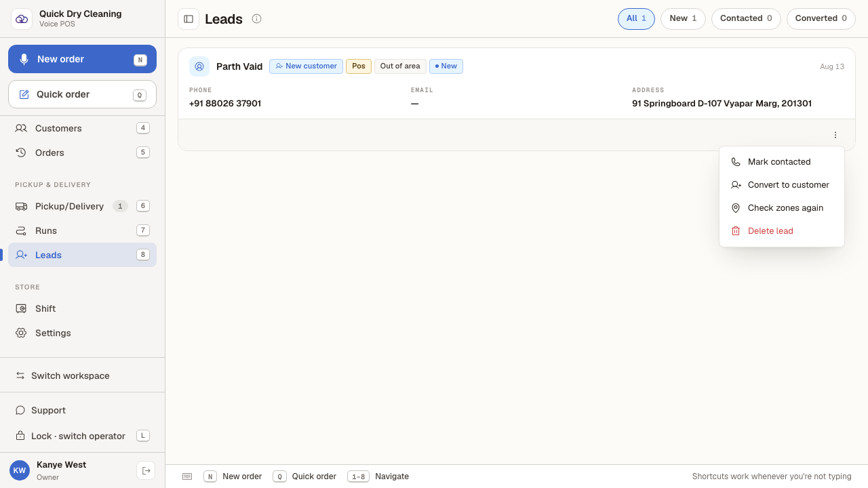Open Settings from the sidebar
The image size is (868, 488).
tap(82, 333)
